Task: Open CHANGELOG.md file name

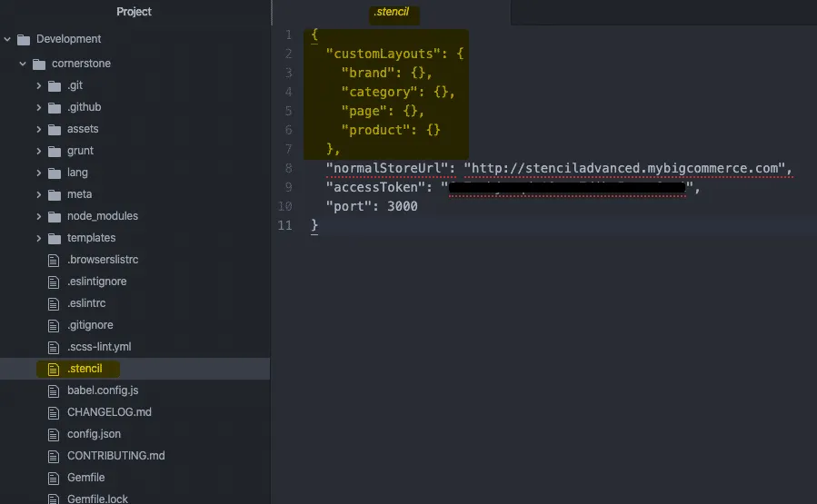Action: [x=109, y=412]
